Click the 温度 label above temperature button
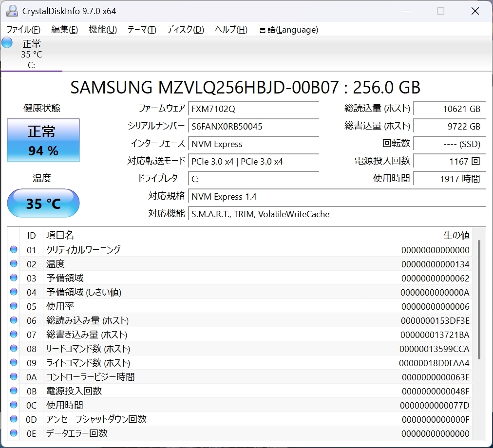Viewport: 493px width, 448px height. (x=41, y=178)
